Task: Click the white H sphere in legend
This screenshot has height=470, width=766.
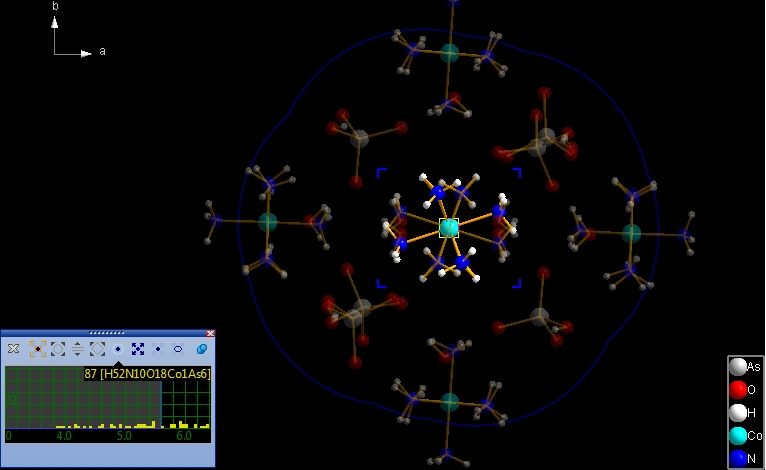Action: click(x=737, y=412)
